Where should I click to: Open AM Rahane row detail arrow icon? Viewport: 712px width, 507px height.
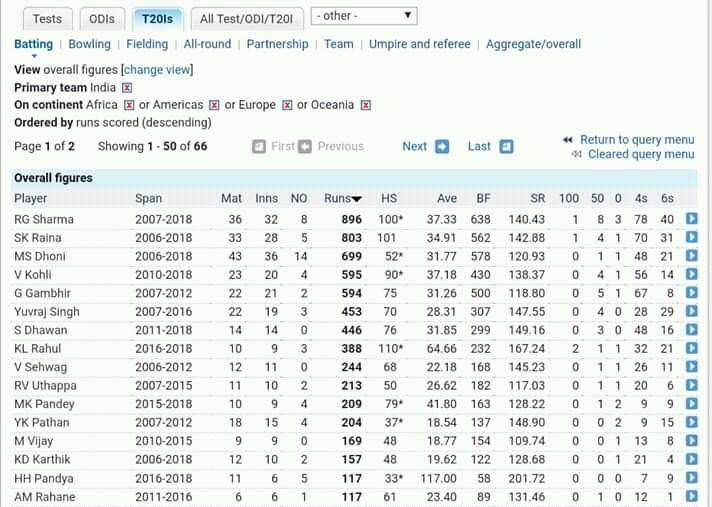pyautogui.click(x=691, y=496)
